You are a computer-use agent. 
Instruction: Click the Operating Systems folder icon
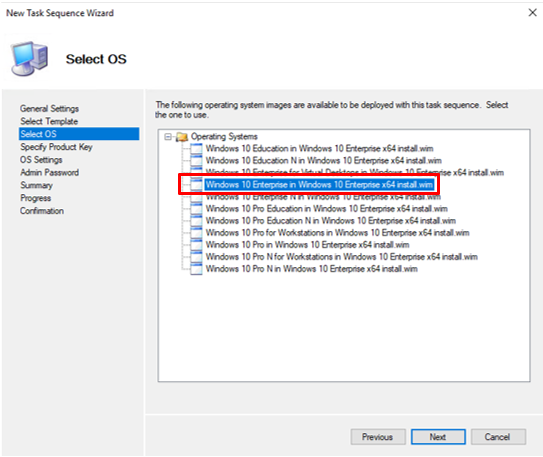(x=182, y=137)
